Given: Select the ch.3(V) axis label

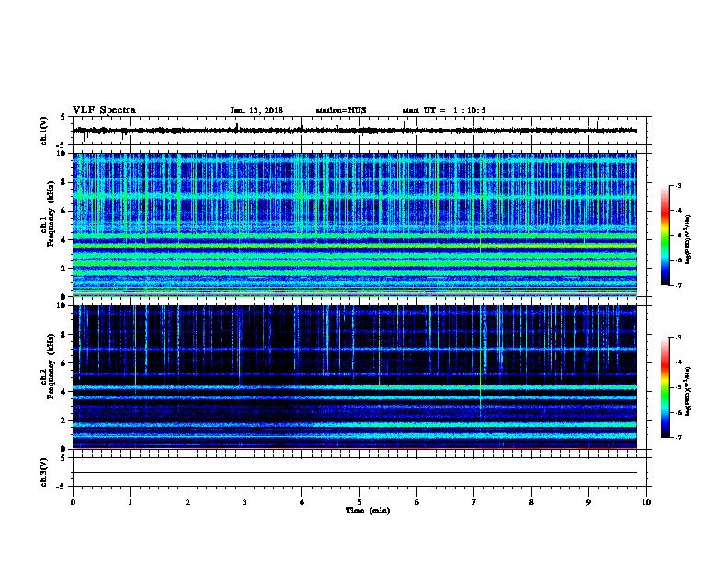Looking at the screenshot, I should tap(44, 472).
